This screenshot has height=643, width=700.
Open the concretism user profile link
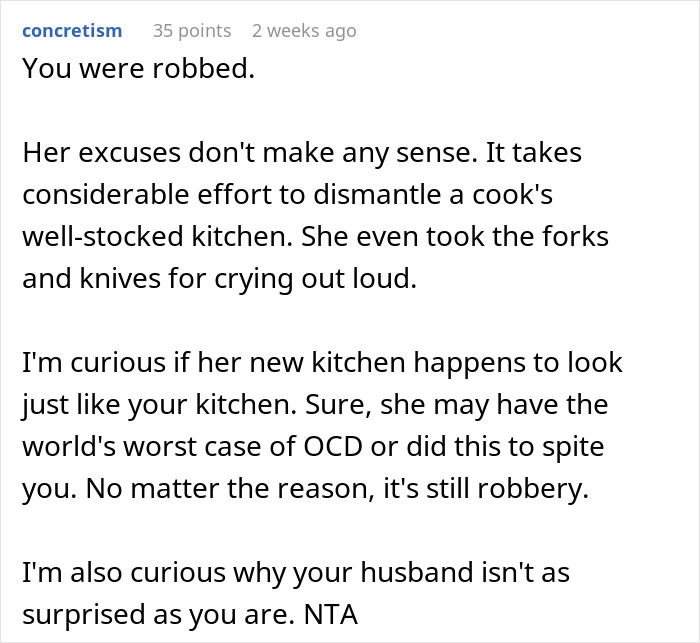(72, 31)
